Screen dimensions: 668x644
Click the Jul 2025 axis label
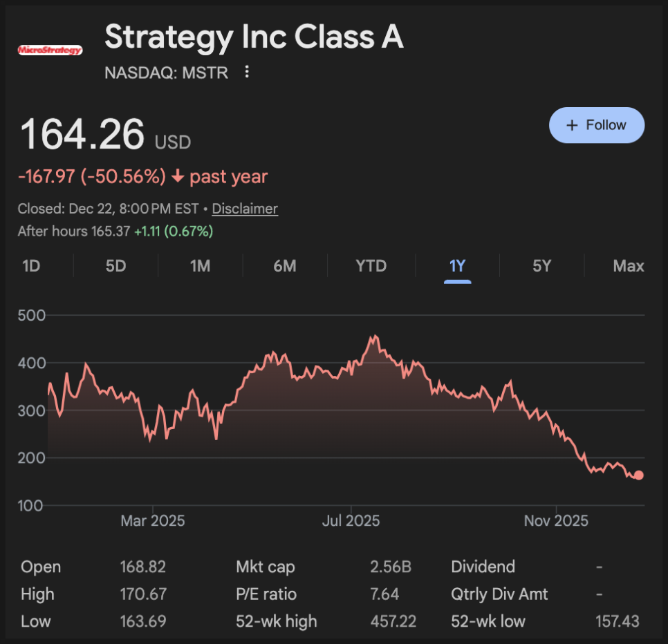click(x=351, y=520)
